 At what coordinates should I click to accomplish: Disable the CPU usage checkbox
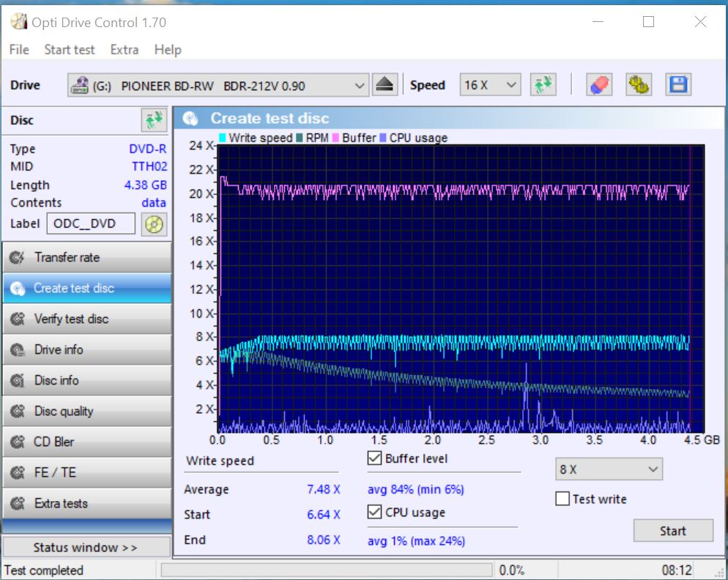[x=375, y=513]
